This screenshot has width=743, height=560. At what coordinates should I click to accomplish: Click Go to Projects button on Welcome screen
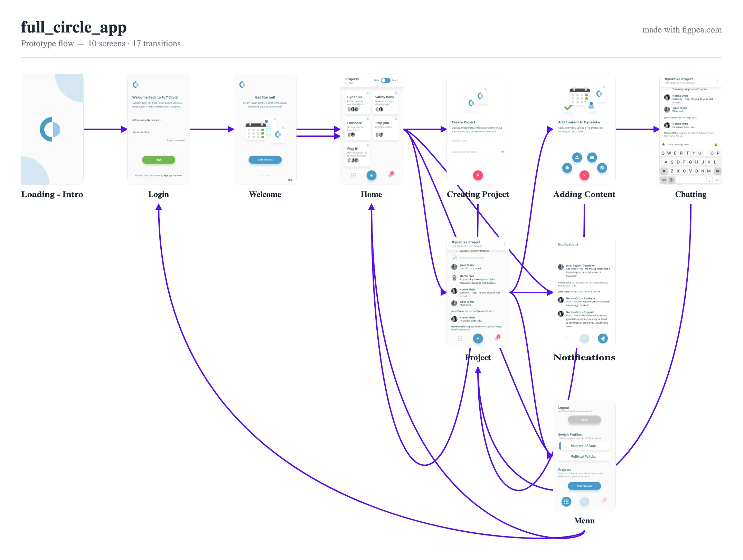(265, 160)
